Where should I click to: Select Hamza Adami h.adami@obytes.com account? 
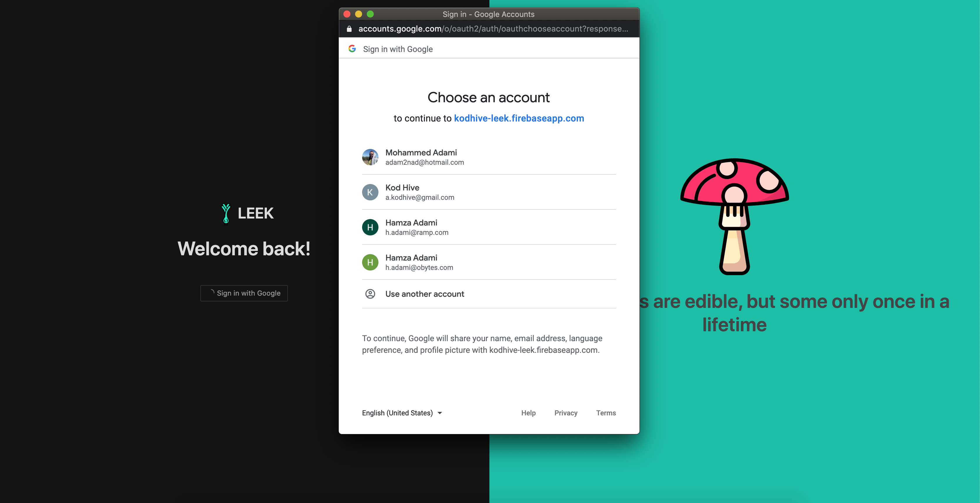click(x=489, y=262)
